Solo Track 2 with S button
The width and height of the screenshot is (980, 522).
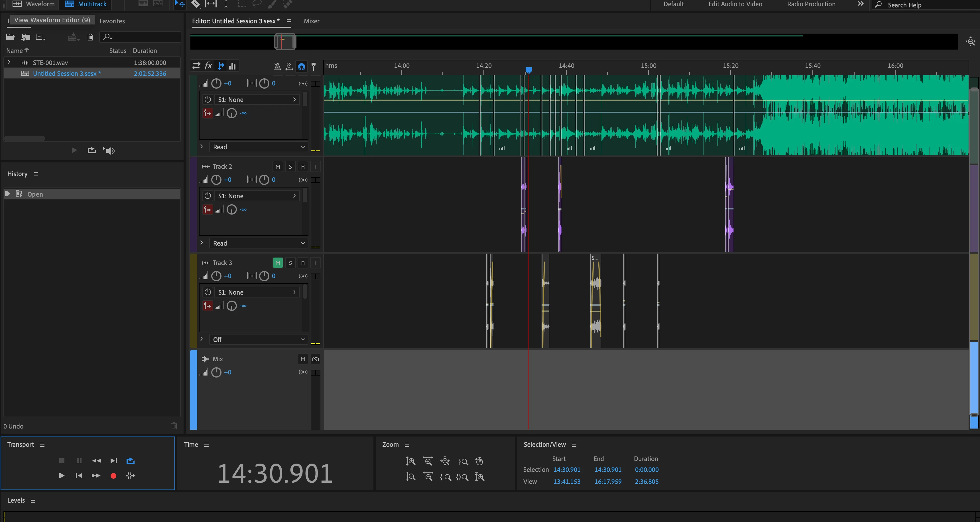tap(290, 166)
